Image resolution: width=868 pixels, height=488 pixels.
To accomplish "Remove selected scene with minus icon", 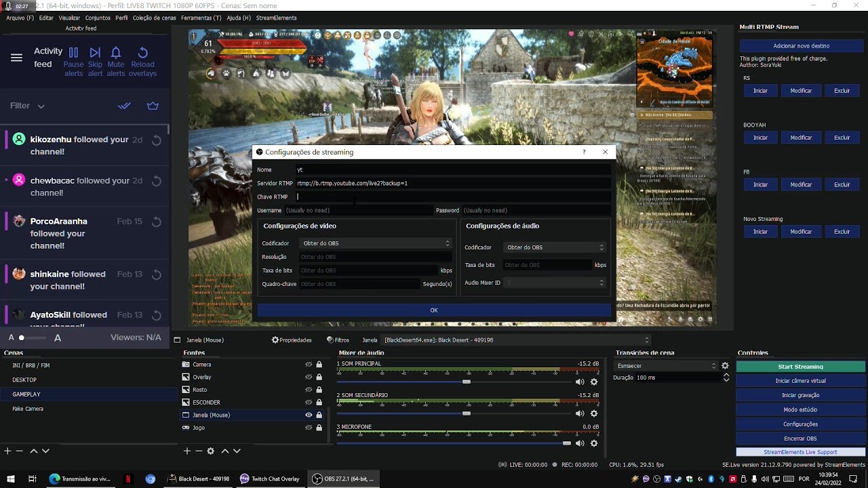I will pos(20,451).
